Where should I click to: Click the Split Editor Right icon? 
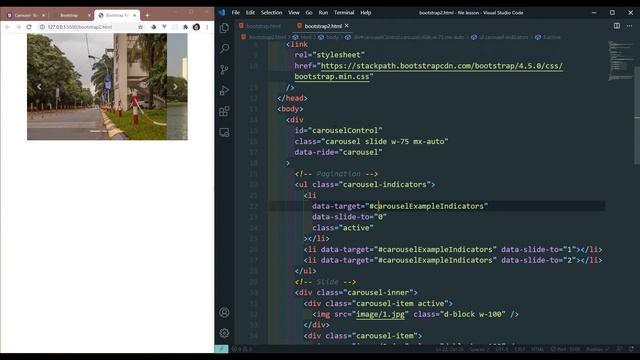coord(617,26)
